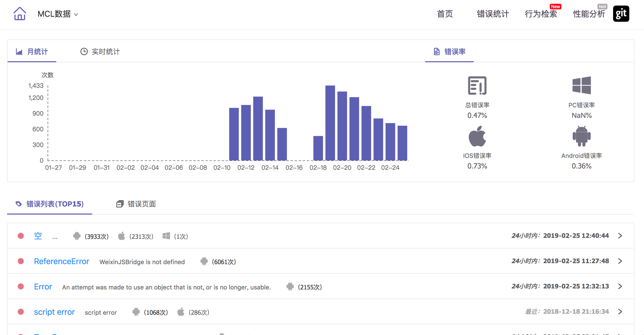Select the Android icon showing 3933次 for 空 error
This screenshot has width=644, height=335.
tap(77, 236)
